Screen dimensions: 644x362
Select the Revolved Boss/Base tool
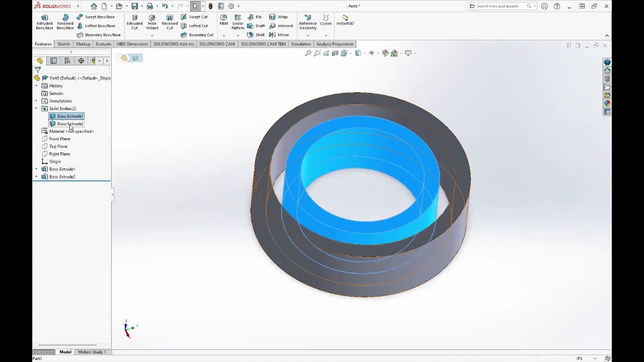[65, 22]
